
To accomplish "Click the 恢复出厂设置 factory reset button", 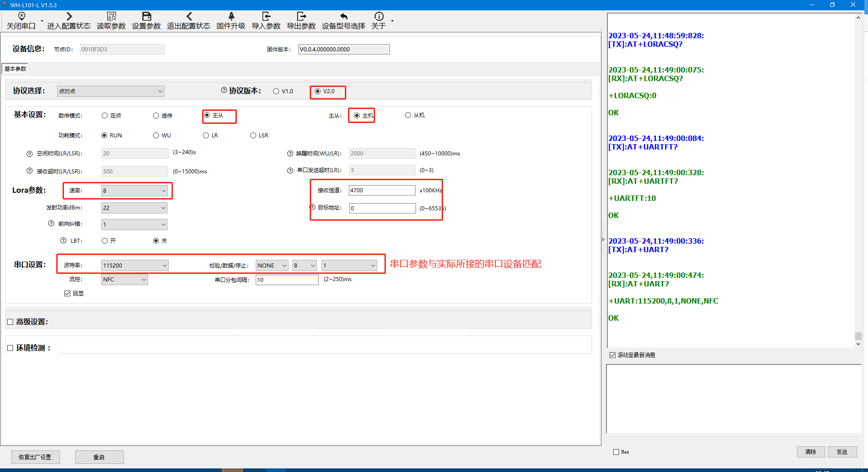I will [x=35, y=457].
